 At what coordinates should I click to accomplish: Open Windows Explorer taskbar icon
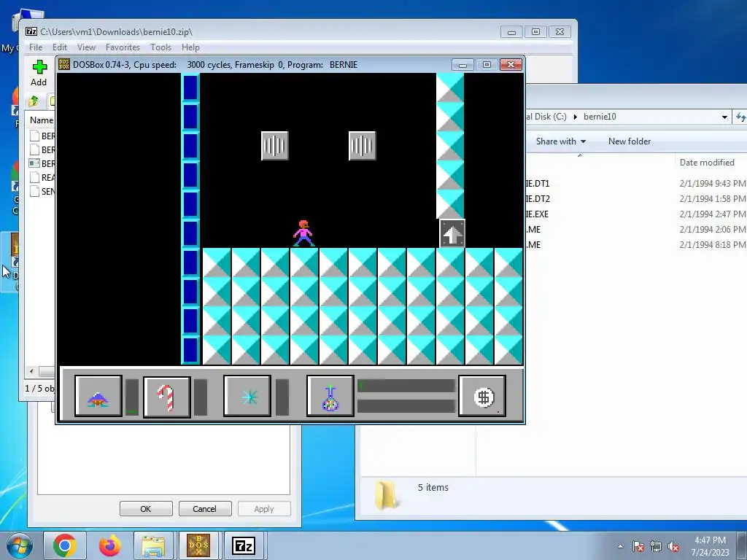click(x=153, y=545)
